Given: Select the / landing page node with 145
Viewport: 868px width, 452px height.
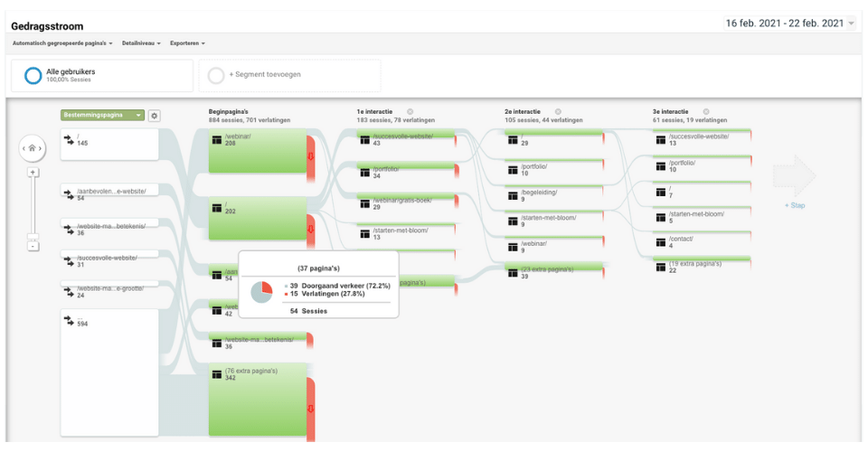Looking at the screenshot, I should (x=109, y=145).
